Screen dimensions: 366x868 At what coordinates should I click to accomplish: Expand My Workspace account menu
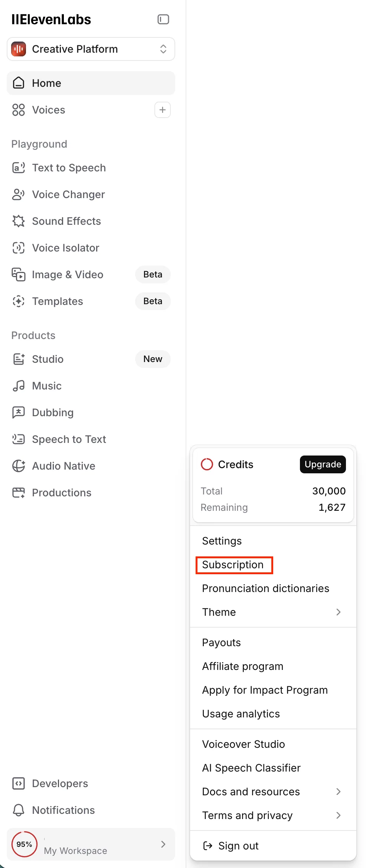pos(91,844)
